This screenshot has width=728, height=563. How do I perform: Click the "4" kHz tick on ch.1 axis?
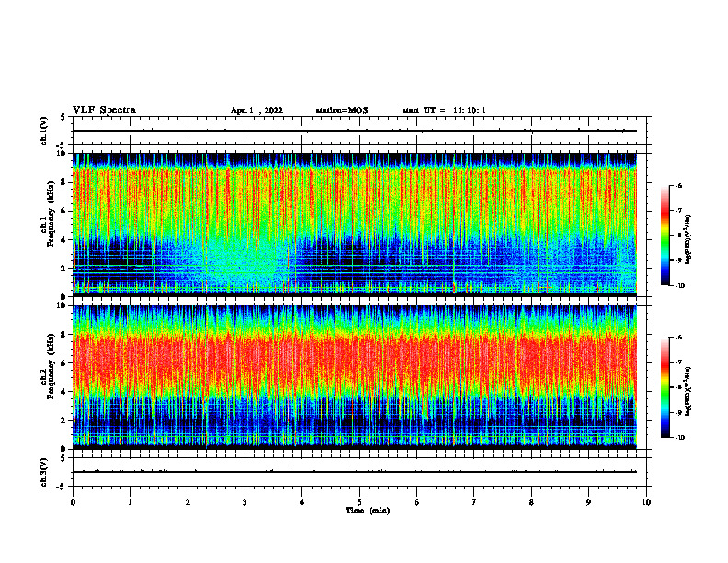pos(64,240)
